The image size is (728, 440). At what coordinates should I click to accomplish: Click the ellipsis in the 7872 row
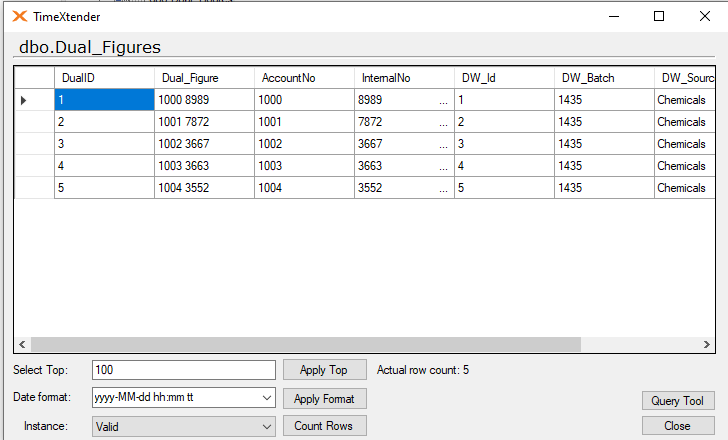[x=443, y=124]
